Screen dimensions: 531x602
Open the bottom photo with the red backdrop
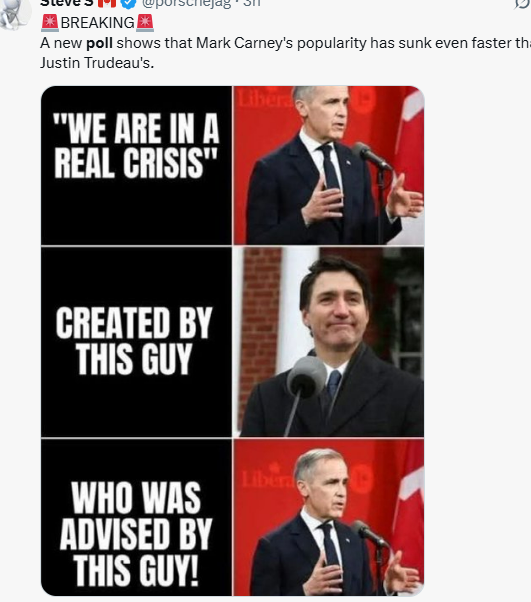[x=329, y=518]
